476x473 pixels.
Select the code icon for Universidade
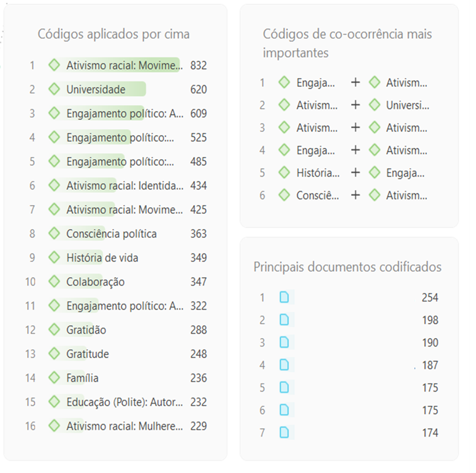coord(55,89)
